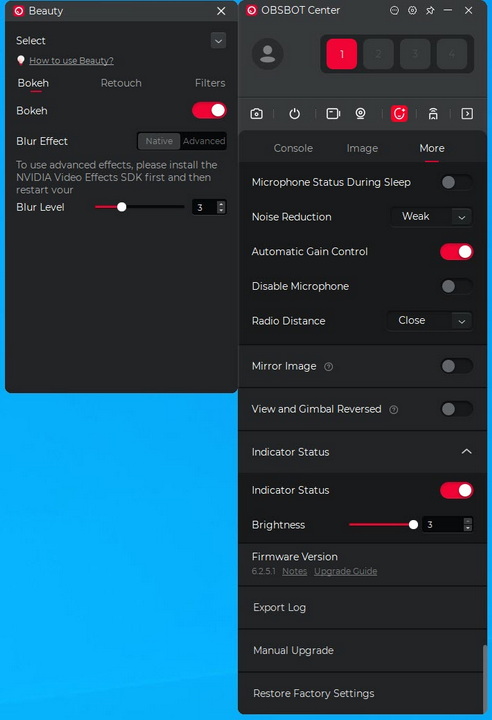Click Restore Factory Settings
Image resolution: width=492 pixels, height=720 pixels.
(x=314, y=693)
